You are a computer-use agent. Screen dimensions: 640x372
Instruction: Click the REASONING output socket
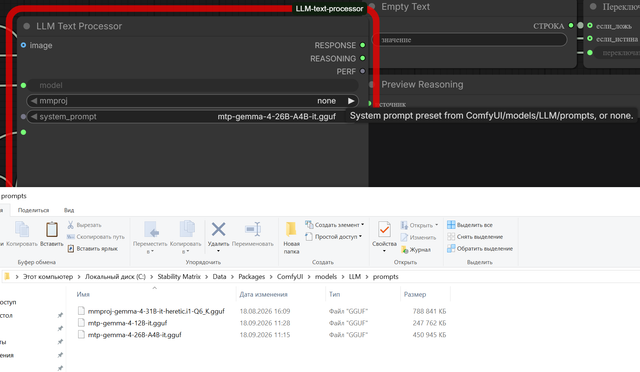362,58
